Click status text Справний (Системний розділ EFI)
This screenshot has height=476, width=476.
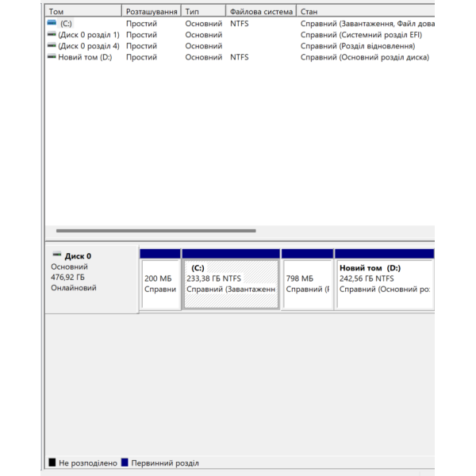[x=361, y=35]
